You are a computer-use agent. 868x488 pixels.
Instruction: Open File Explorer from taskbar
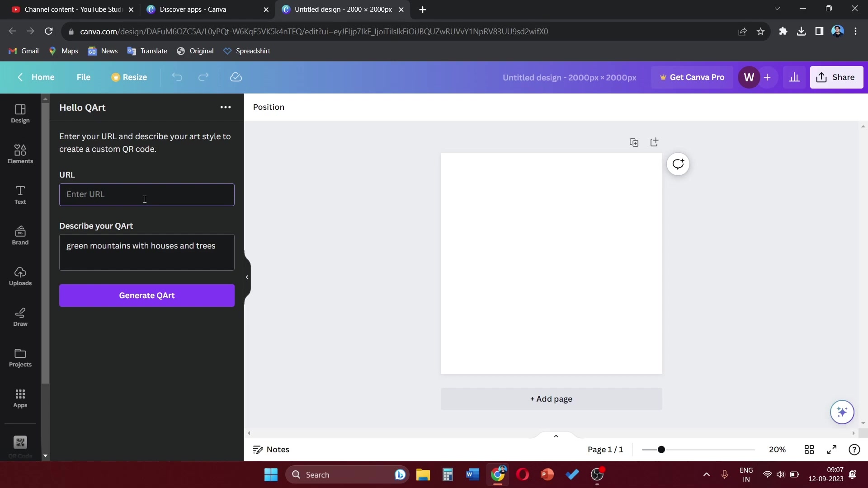(423, 475)
